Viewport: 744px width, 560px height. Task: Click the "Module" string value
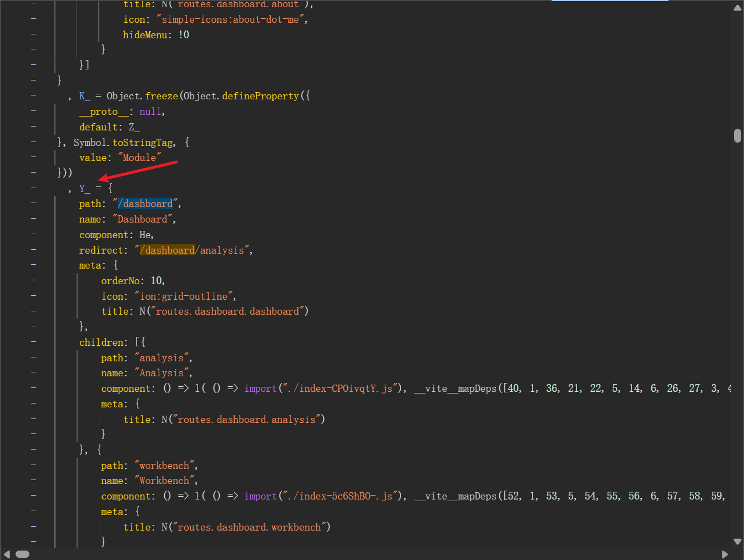(139, 158)
